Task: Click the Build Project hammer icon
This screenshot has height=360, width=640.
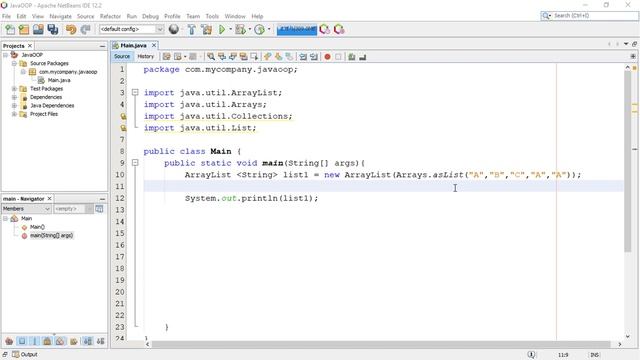Action: (191, 29)
